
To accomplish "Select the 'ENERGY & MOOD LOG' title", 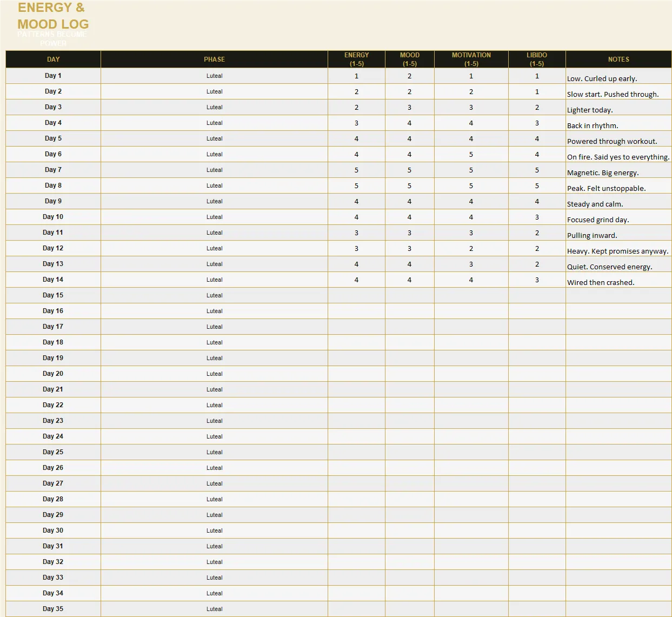I will pyautogui.click(x=53, y=16).
